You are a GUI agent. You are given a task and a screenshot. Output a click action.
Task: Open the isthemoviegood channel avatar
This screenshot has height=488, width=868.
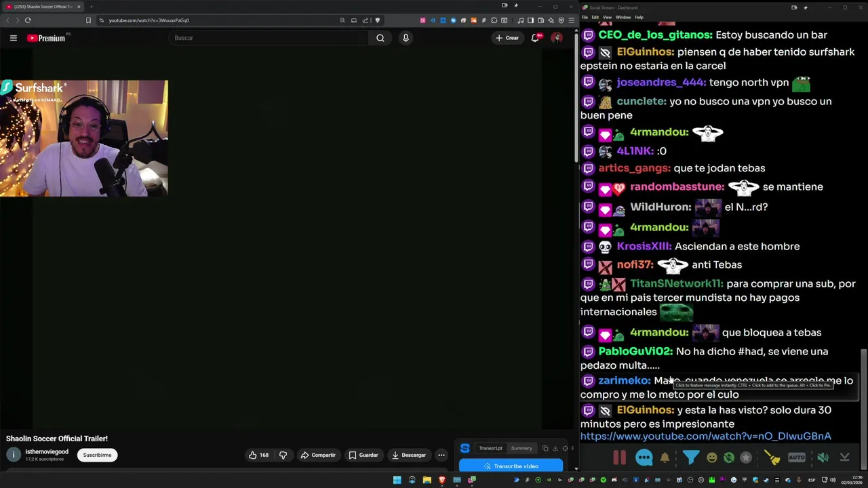14,455
